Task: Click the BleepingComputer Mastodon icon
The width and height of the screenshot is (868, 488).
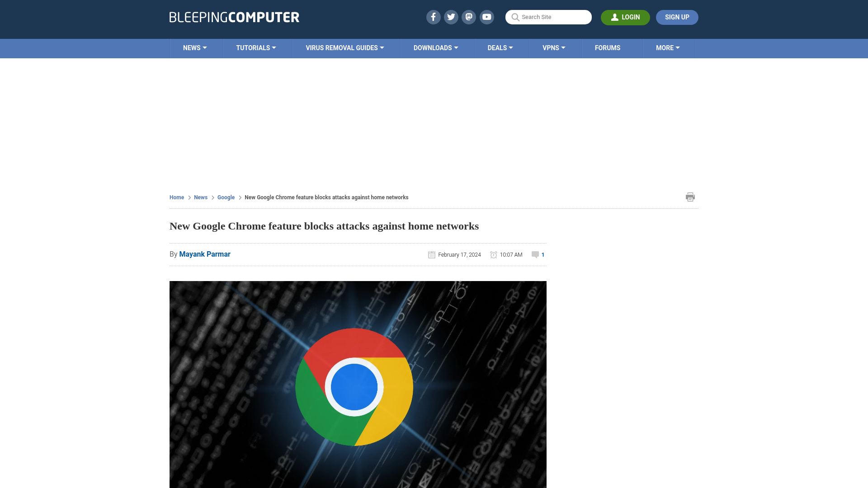Action: 469,17
